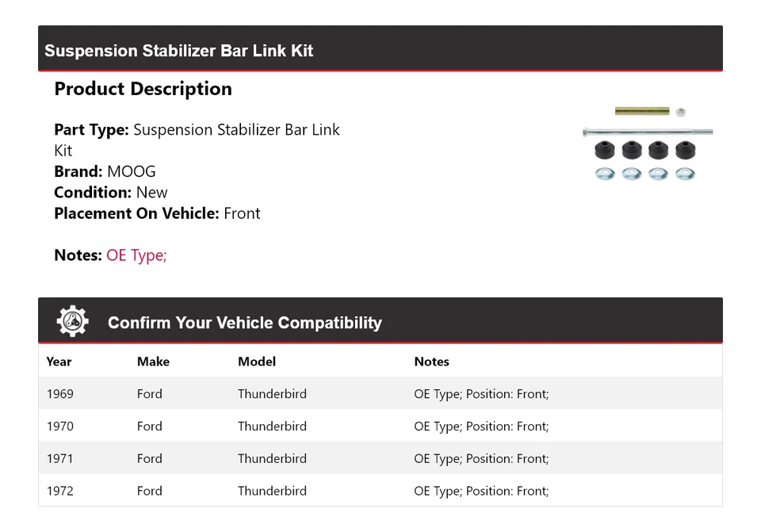Click the Make column header
The image size is (761, 532).
point(153,362)
